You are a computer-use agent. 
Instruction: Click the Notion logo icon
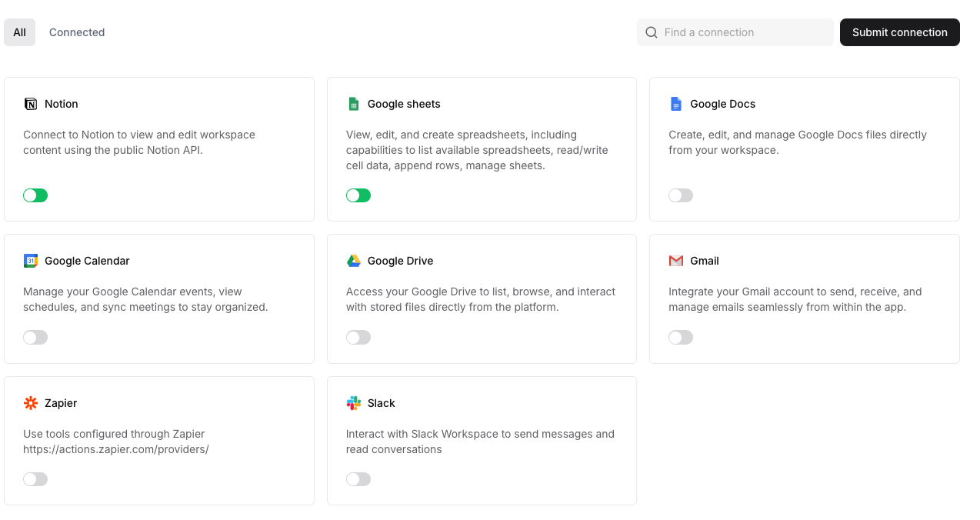tap(31, 104)
